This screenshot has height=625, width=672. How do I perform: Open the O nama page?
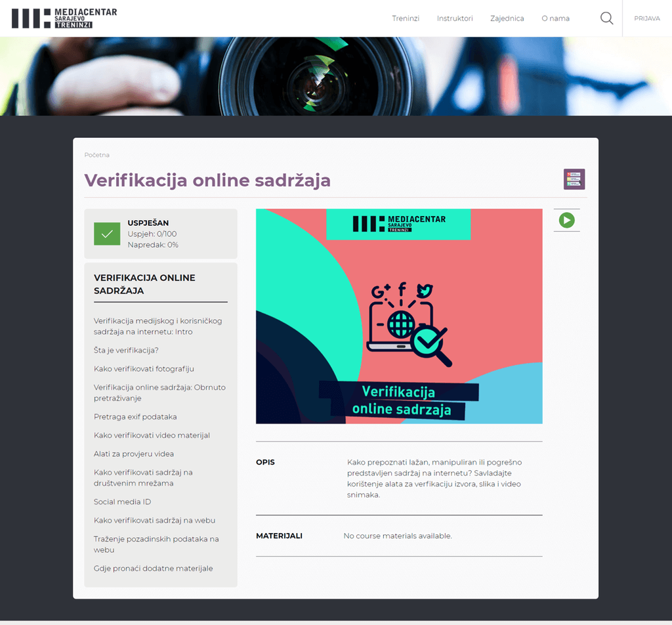pos(555,18)
